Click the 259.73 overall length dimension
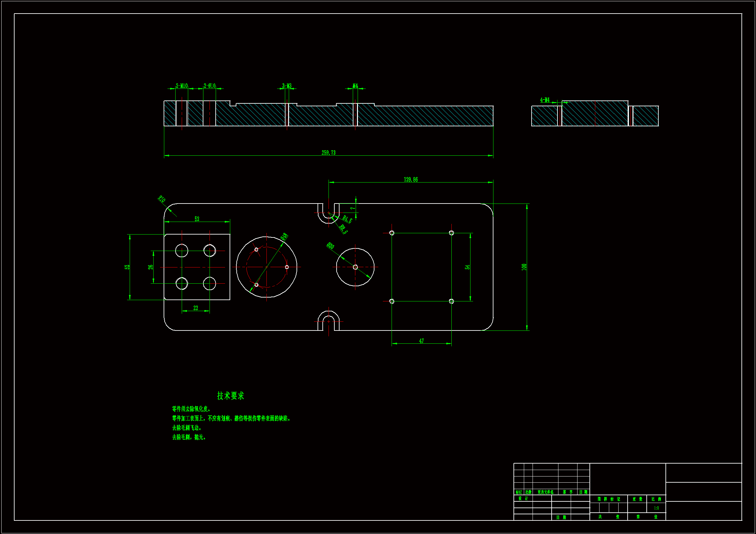The width and height of the screenshot is (756, 534). pos(328,153)
